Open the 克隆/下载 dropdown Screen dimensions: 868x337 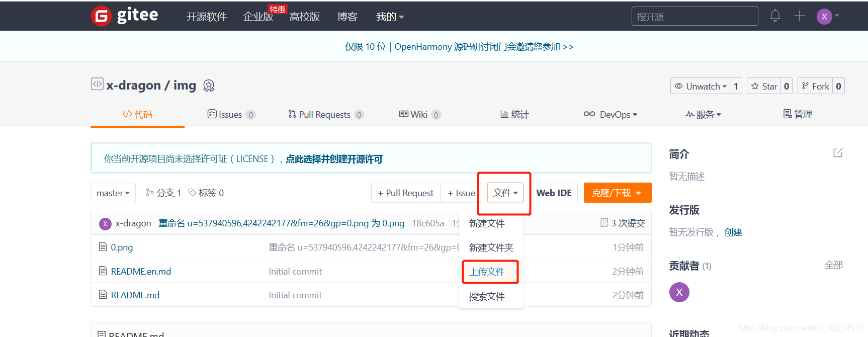pyautogui.click(x=617, y=193)
